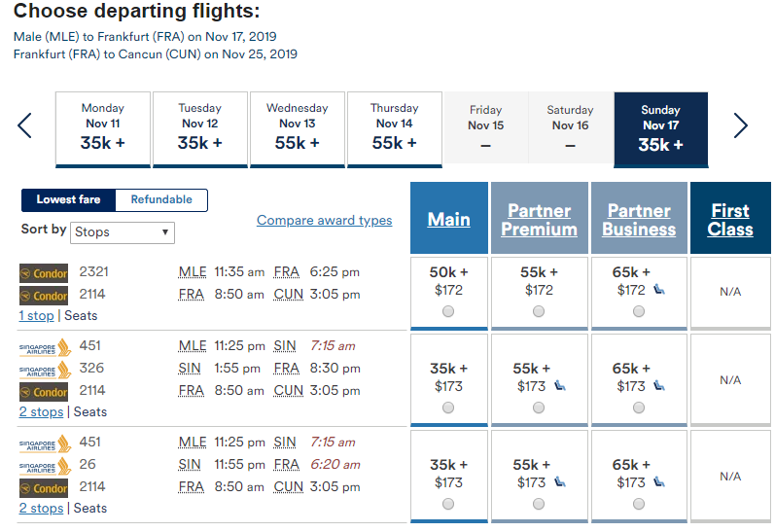
Task: Click Condor logo for flight 2321
Action: tap(44, 272)
